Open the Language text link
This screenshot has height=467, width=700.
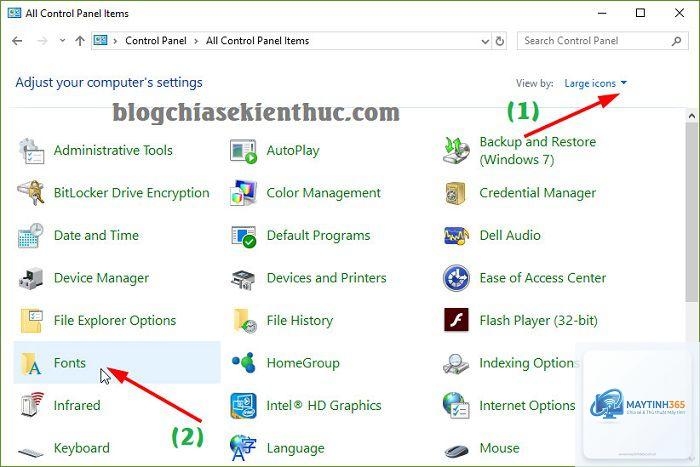coord(296,448)
